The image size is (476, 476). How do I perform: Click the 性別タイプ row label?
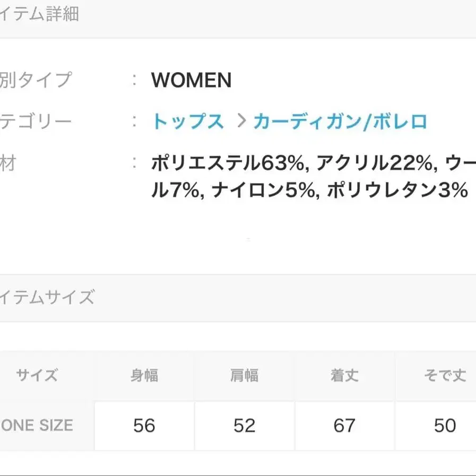[35, 81]
